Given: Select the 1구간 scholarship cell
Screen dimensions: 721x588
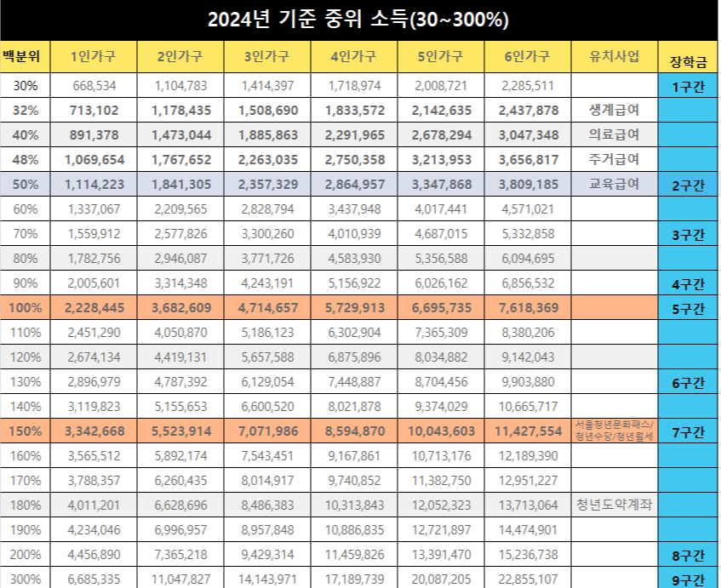Looking at the screenshot, I should tap(688, 85).
